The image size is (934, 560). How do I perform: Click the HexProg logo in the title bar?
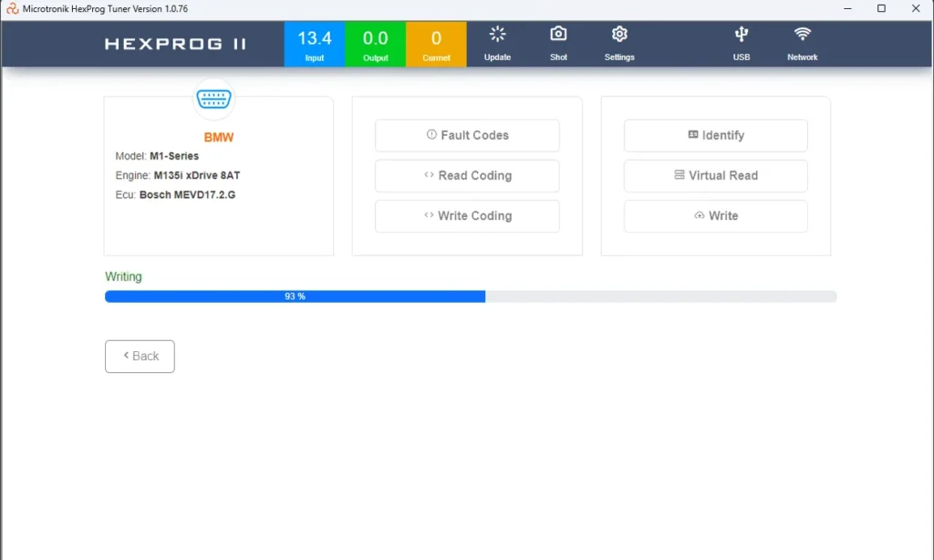pyautogui.click(x=9, y=7)
